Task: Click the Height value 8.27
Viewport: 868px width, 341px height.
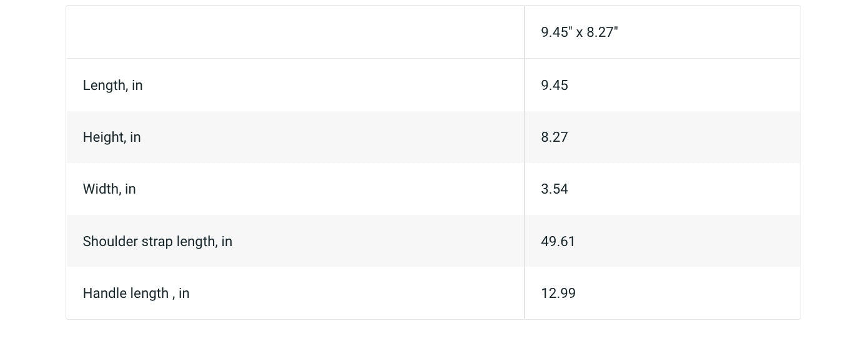Action: pyautogui.click(x=555, y=137)
